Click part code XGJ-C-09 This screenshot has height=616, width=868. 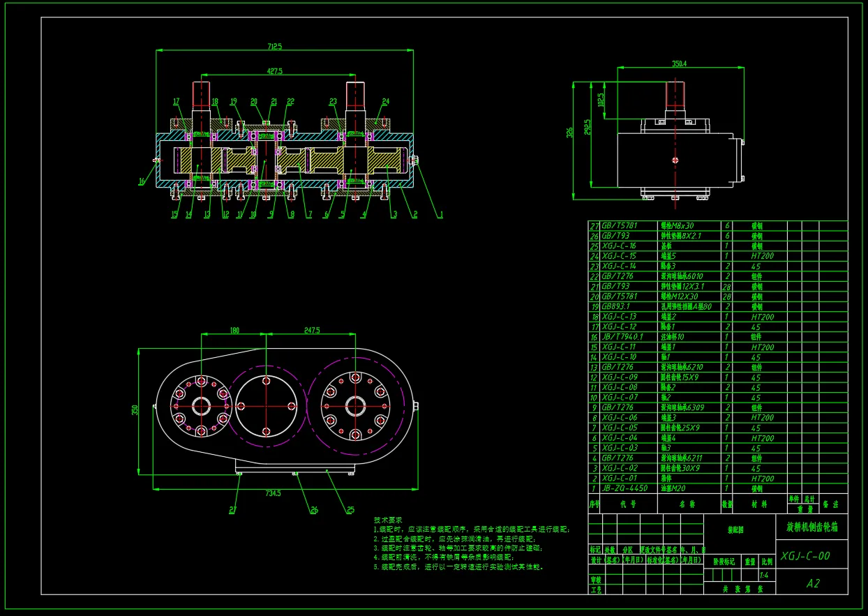pyautogui.click(x=619, y=377)
